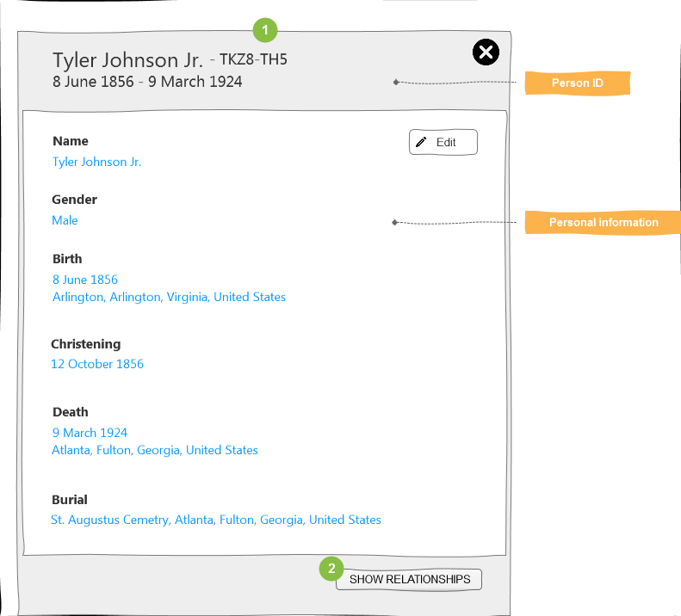The width and height of the screenshot is (681, 616).
Task: Click the pencil icon in the Edit button
Action: click(421, 143)
